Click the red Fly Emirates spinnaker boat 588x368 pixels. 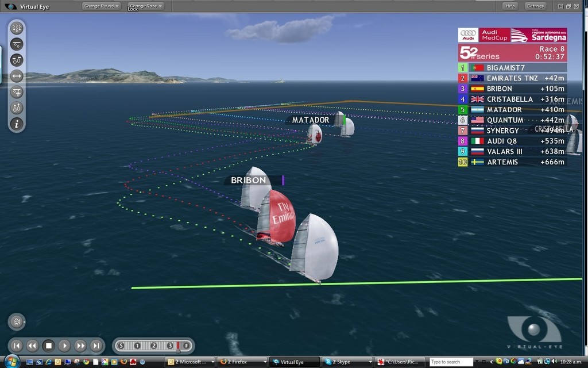pyautogui.click(x=277, y=217)
